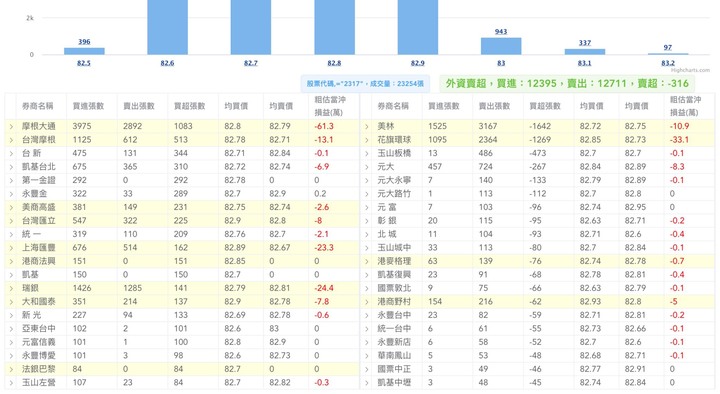Click the 1426 buy volume cell
This screenshot has height=394, width=720.
[x=82, y=288]
